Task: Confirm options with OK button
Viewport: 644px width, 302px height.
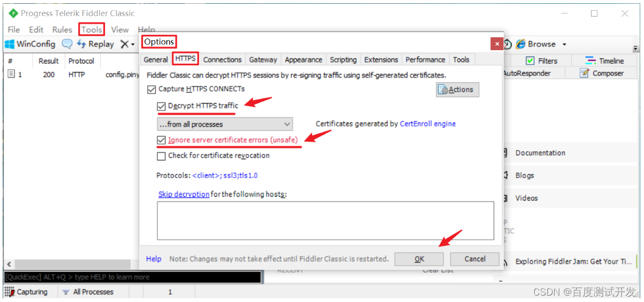Action: [419, 259]
